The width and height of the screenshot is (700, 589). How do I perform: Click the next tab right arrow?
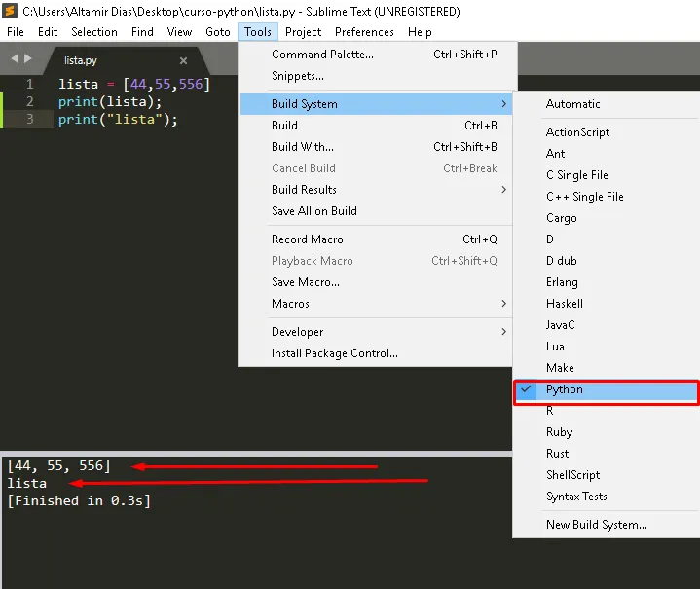28,58
